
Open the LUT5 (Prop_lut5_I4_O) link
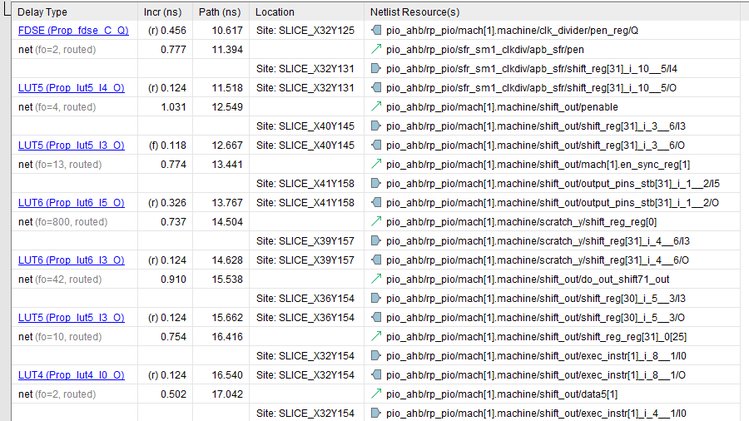tap(71, 88)
